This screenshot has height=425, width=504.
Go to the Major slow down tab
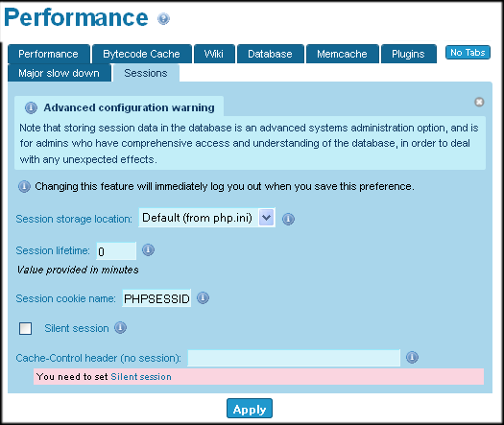[x=60, y=73]
